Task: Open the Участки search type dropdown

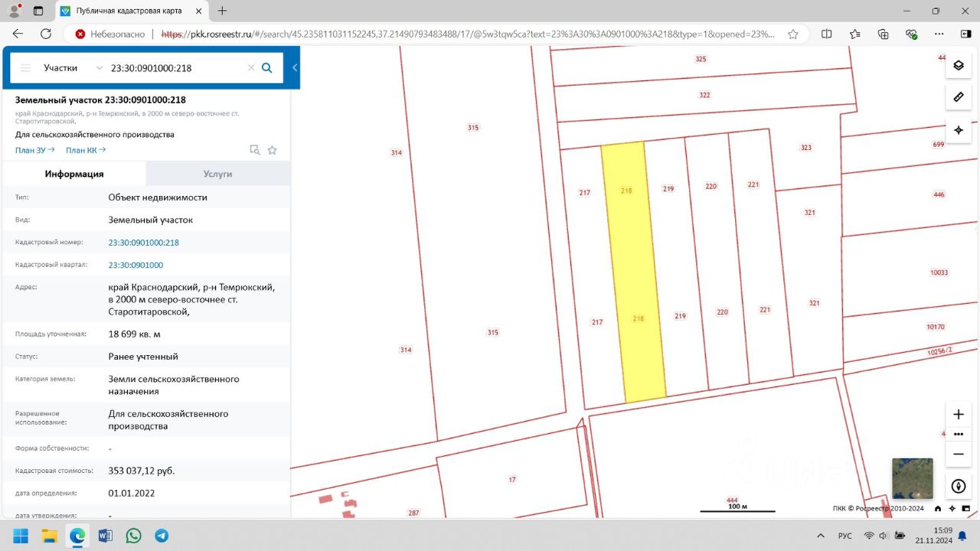Action: pos(73,68)
